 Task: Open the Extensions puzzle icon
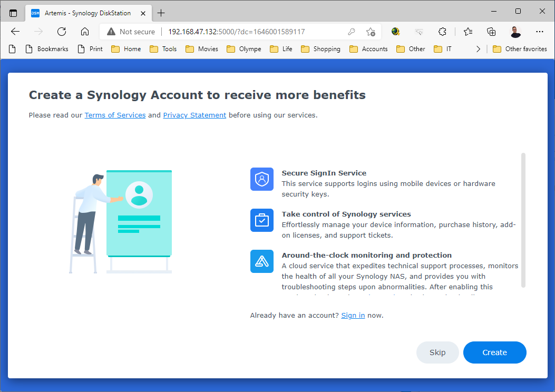442,32
